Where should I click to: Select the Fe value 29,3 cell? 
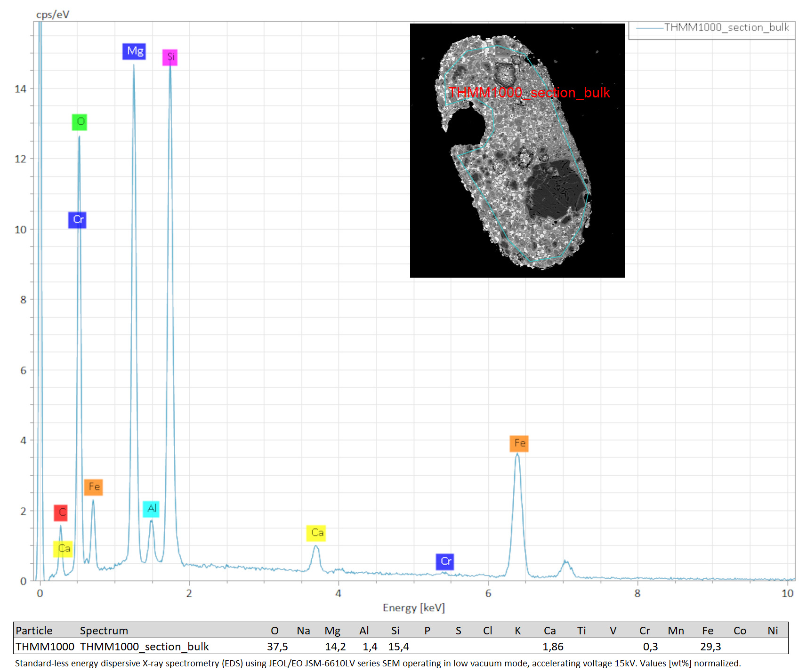pos(710,647)
